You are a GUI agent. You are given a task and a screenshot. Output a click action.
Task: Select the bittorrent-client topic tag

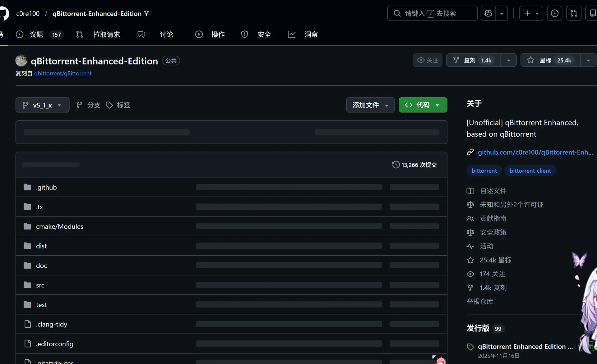tap(530, 171)
